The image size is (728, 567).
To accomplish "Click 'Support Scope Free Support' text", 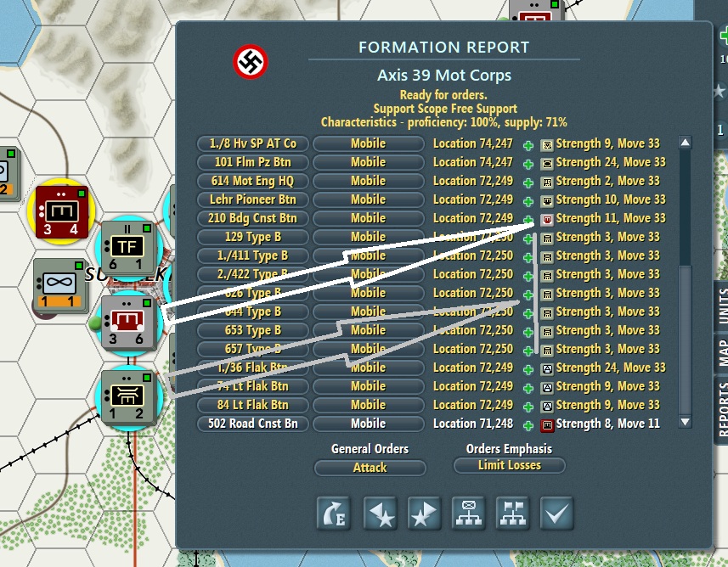I will [x=445, y=109].
